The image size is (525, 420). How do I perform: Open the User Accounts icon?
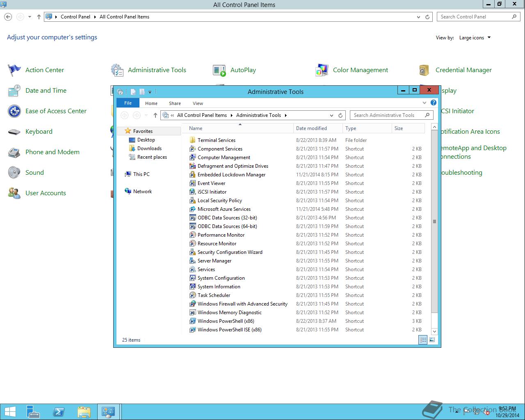[14, 193]
